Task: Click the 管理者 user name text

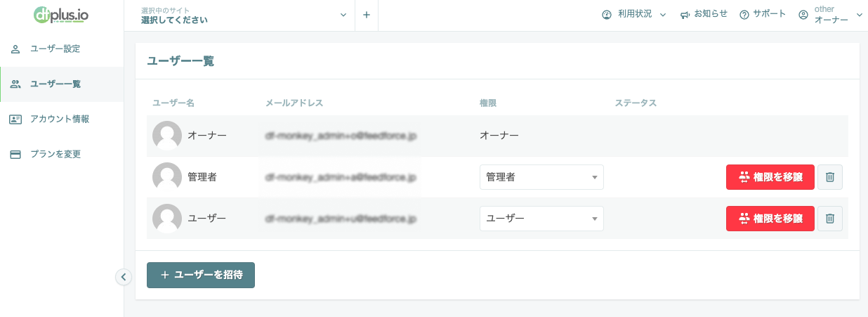Action: (202, 177)
